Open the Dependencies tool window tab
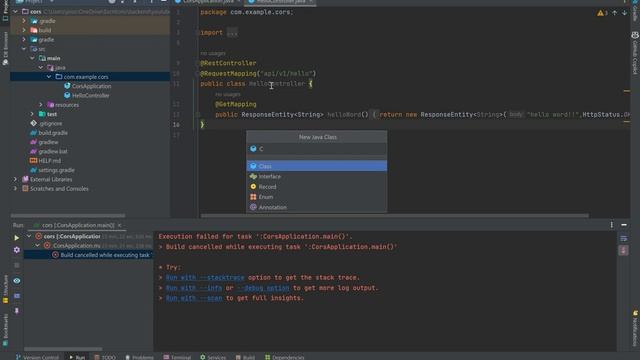The image size is (640, 360). tap(284, 357)
